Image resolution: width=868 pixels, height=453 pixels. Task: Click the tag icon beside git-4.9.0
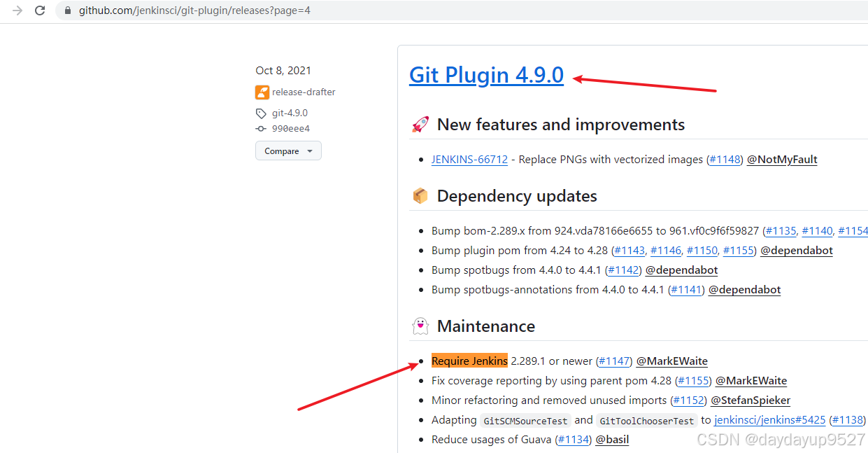click(261, 113)
